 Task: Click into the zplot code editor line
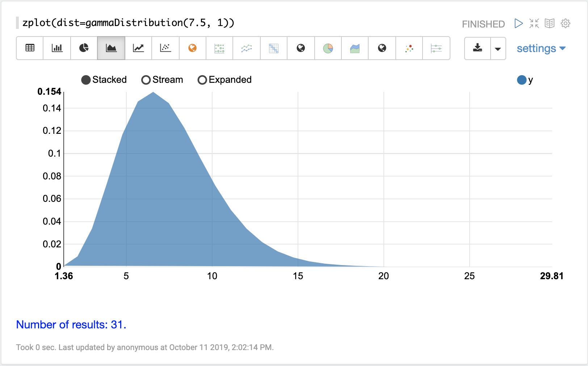(128, 23)
